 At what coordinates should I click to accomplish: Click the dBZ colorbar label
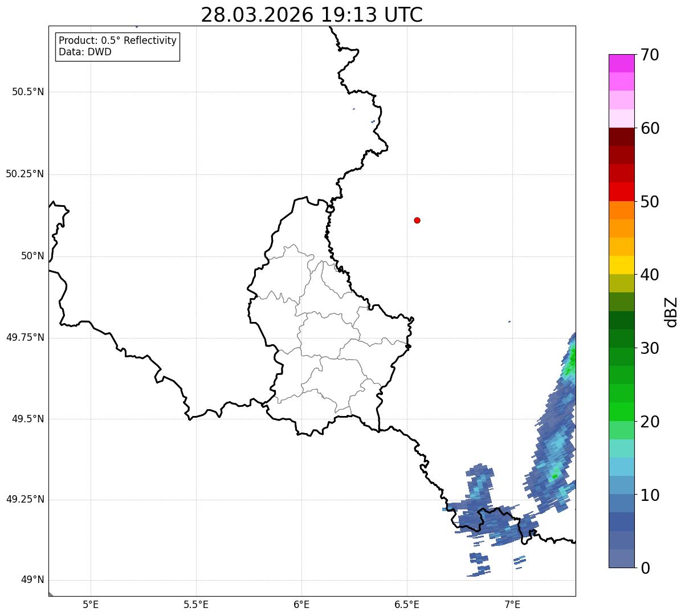671,312
